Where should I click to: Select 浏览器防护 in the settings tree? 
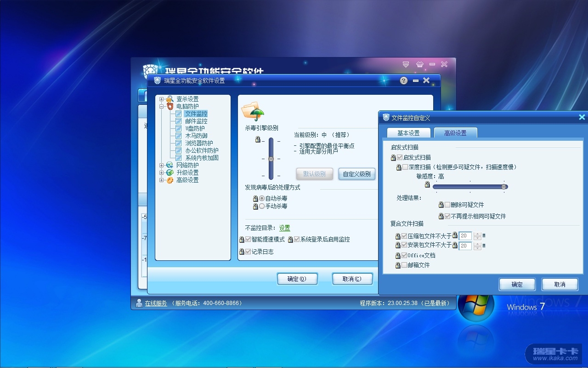pyautogui.click(x=199, y=143)
